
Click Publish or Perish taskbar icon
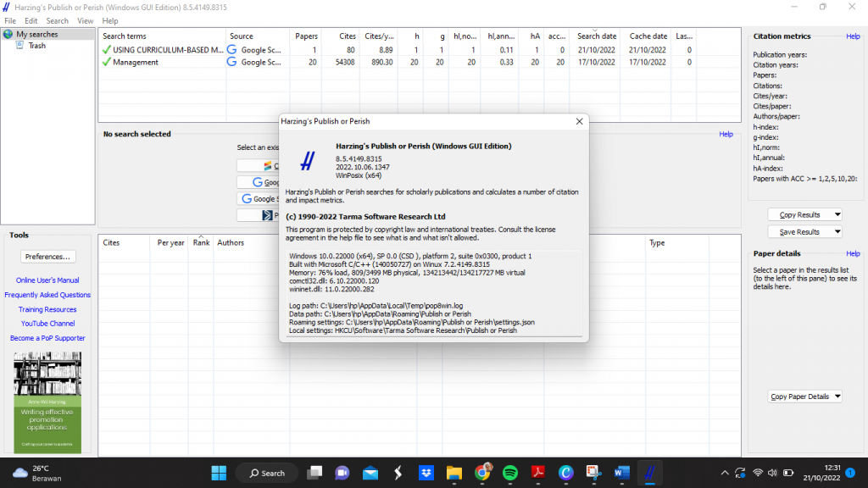coord(649,473)
